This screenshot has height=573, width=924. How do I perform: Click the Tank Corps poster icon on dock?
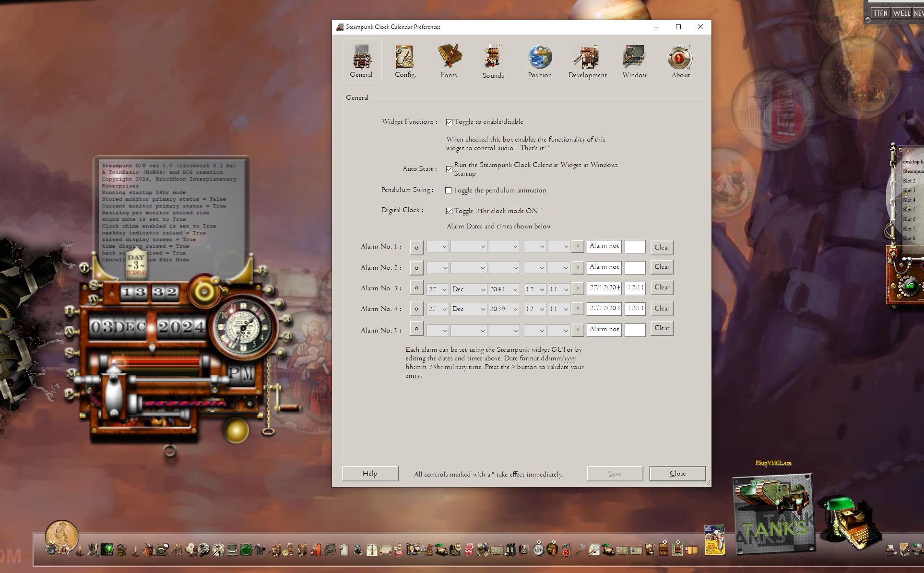[714, 540]
